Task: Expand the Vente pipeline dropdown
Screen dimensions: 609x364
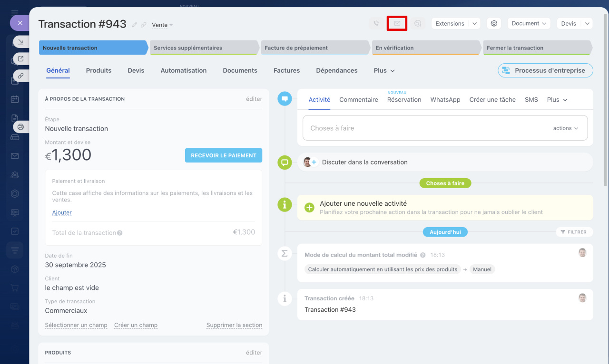Action: point(162,25)
